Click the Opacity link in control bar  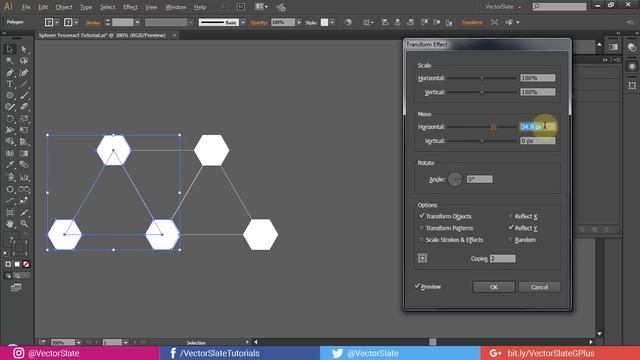(x=259, y=22)
